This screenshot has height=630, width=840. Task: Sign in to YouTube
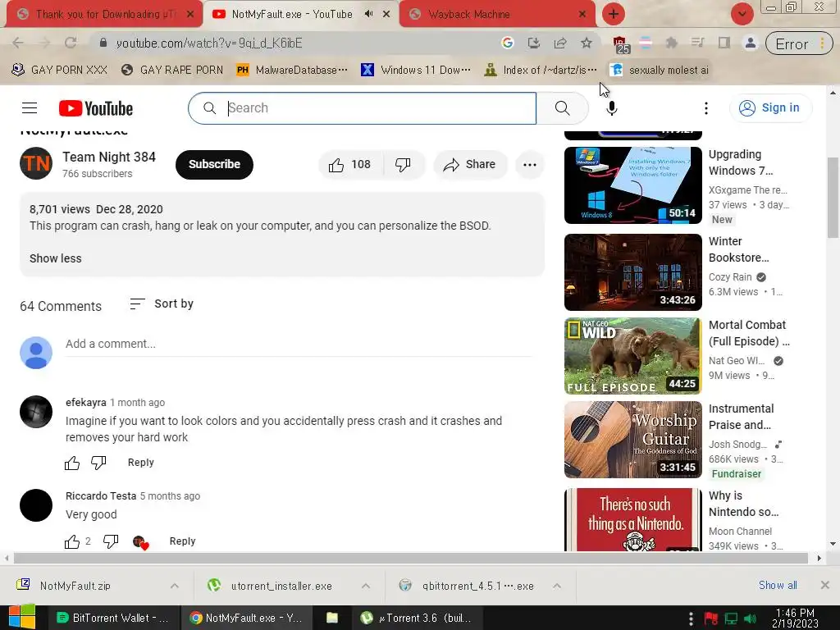pyautogui.click(x=770, y=108)
